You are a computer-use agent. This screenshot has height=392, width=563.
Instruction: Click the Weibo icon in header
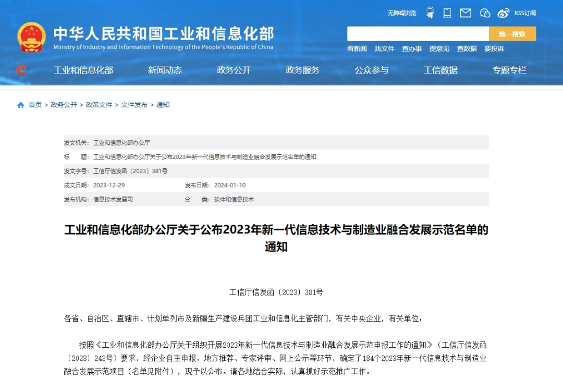503,13
